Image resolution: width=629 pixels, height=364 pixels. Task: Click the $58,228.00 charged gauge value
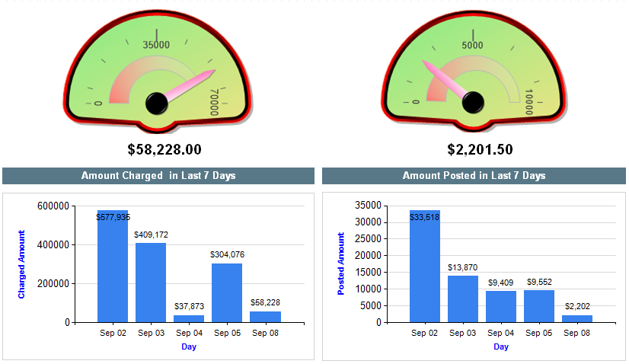click(x=164, y=149)
